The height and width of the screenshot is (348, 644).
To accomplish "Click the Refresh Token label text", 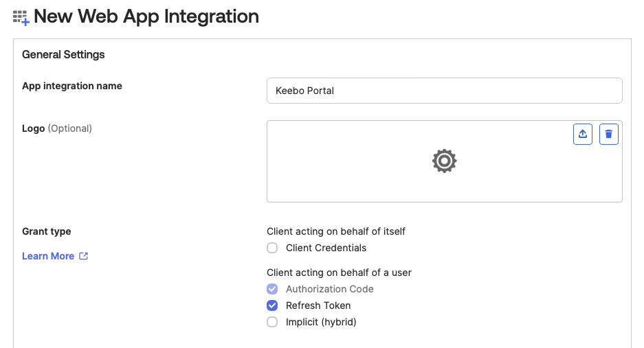I will point(318,305).
